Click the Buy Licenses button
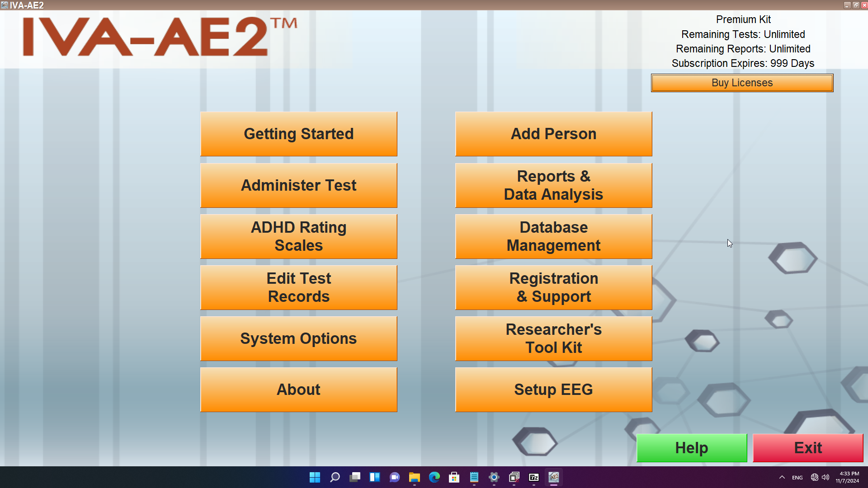 tap(742, 83)
